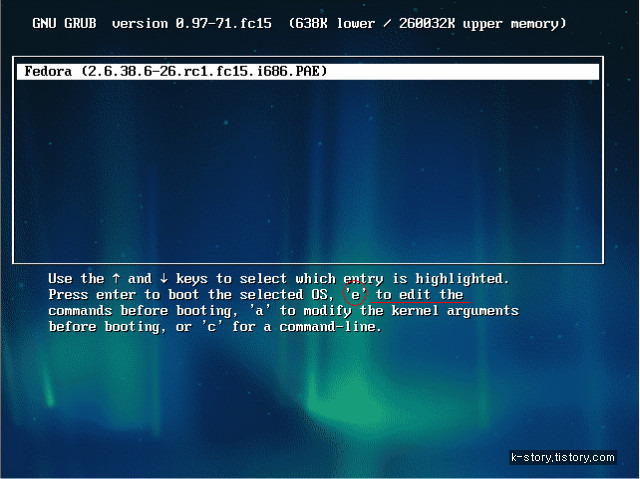
Task: Click the 'before booting, or c for a command-line' line
Action: tap(215, 327)
